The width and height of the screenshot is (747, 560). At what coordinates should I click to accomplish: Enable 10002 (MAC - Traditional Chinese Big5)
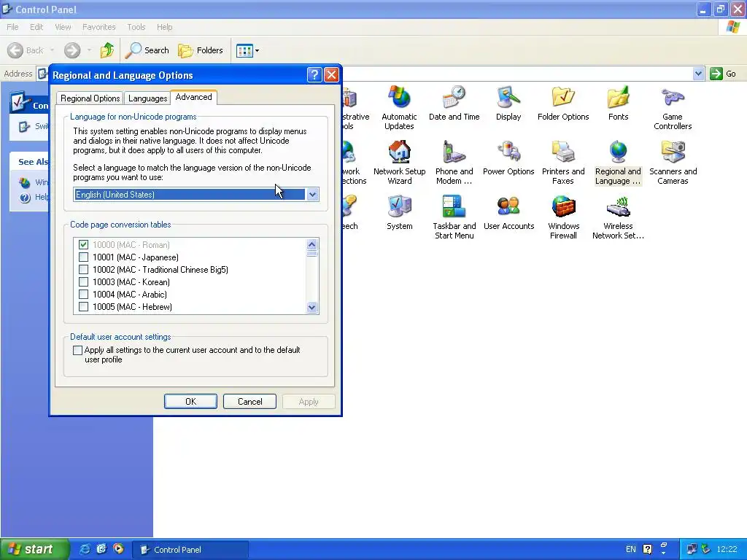(83, 270)
